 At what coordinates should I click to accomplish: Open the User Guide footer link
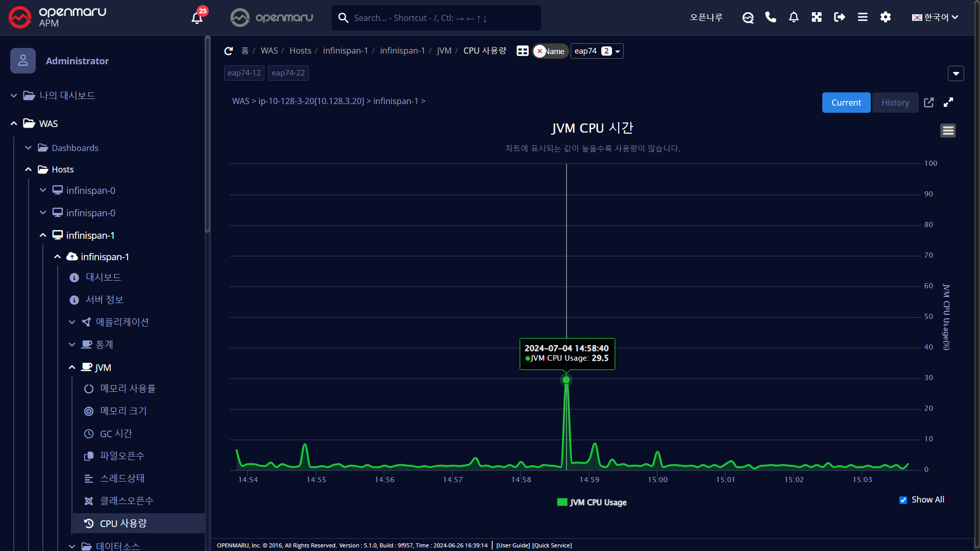[513, 545]
